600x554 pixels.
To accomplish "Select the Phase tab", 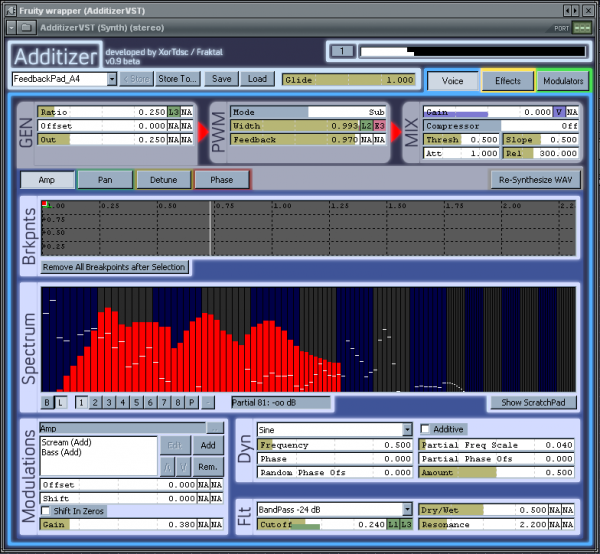I will pos(222,180).
